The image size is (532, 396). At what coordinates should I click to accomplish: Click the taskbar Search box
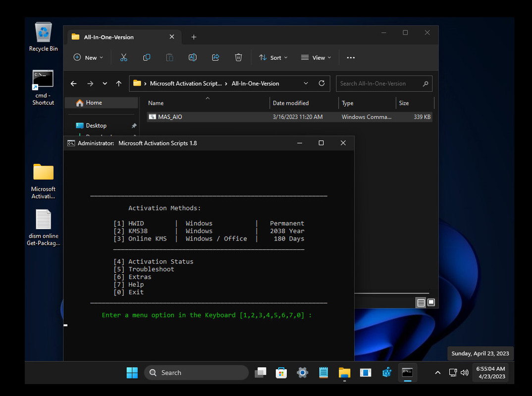point(197,373)
